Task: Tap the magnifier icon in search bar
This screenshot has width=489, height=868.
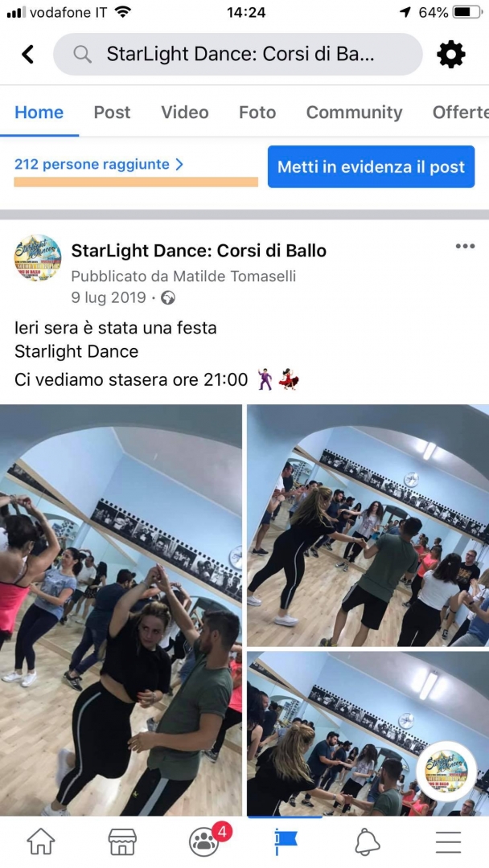Action: 83,55
